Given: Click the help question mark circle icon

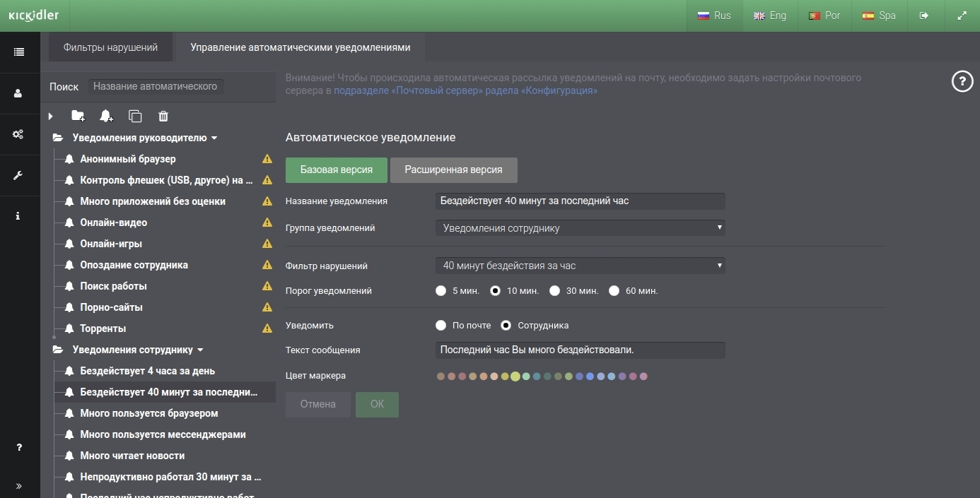Looking at the screenshot, I should click(962, 82).
